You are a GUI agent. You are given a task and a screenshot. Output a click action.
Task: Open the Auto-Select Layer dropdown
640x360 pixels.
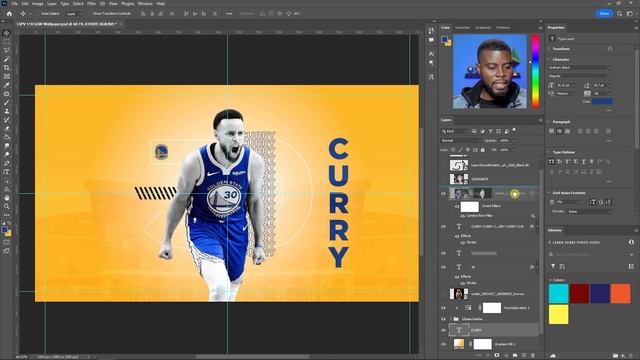point(74,13)
